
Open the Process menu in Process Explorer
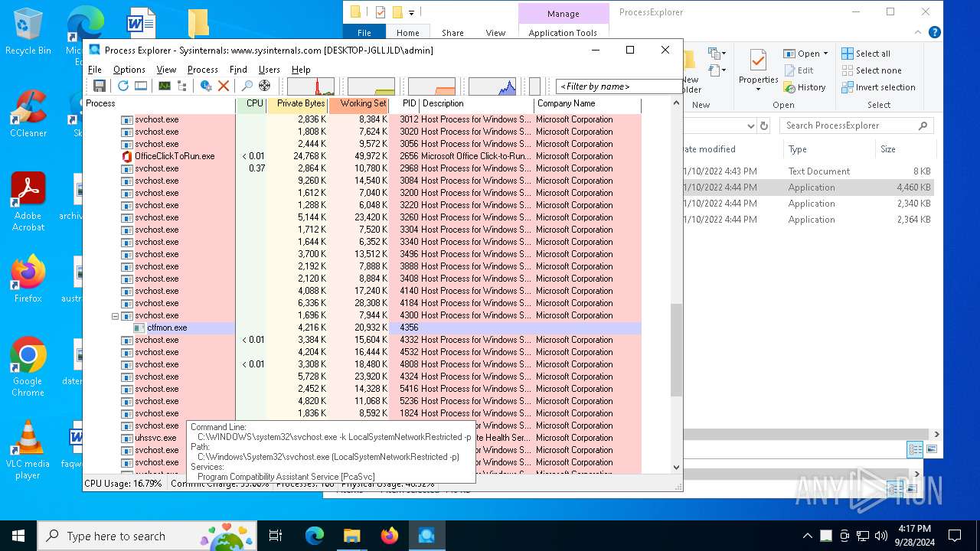pos(203,69)
